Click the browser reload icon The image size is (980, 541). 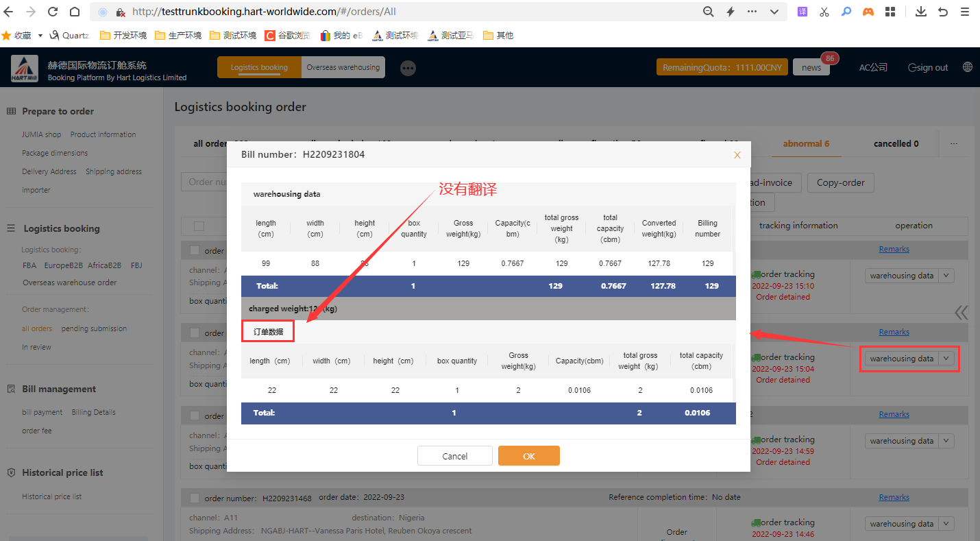53,12
